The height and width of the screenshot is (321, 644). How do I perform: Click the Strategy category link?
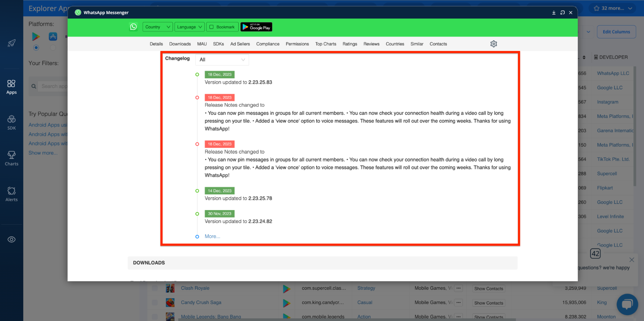(366, 288)
